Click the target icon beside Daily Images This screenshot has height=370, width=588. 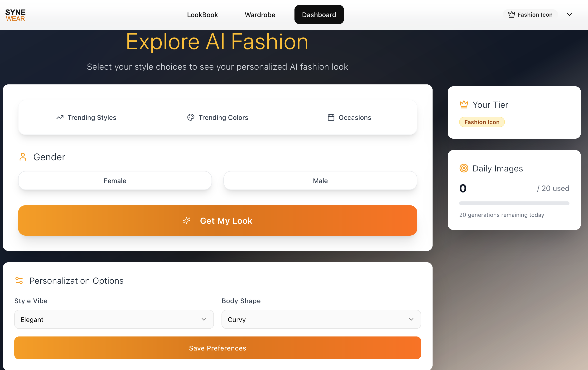(x=464, y=168)
